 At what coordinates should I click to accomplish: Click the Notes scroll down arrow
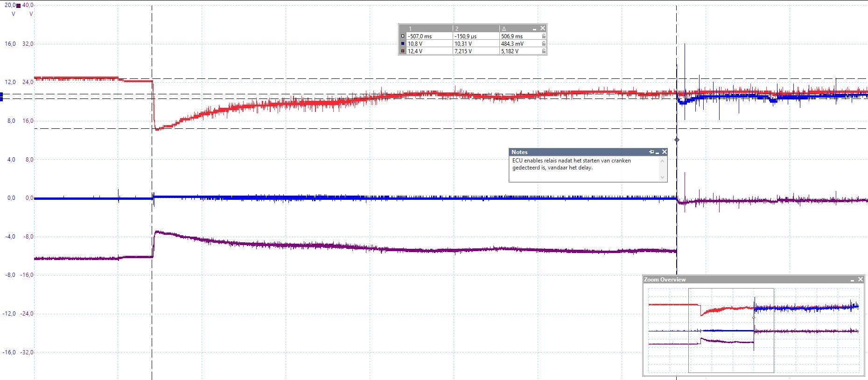pos(662,177)
